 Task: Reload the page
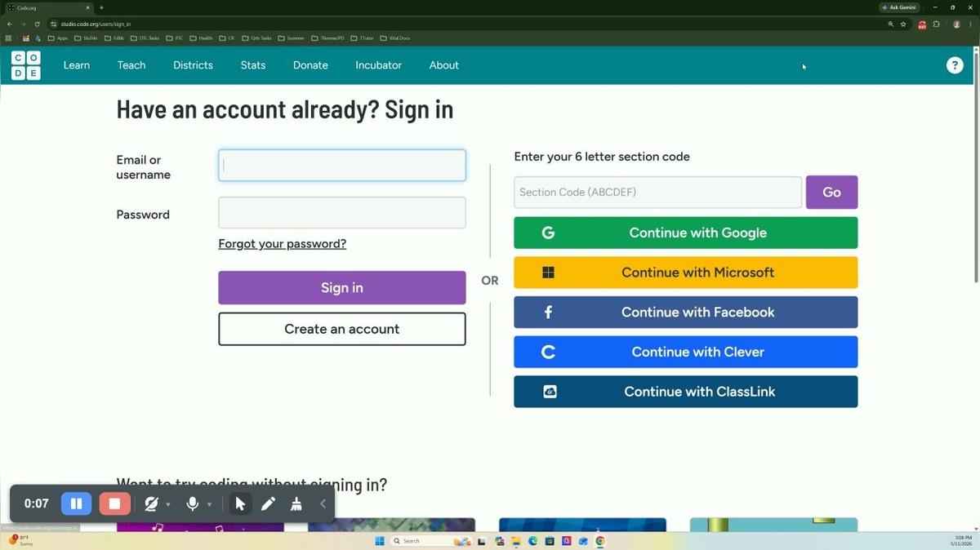point(37,24)
